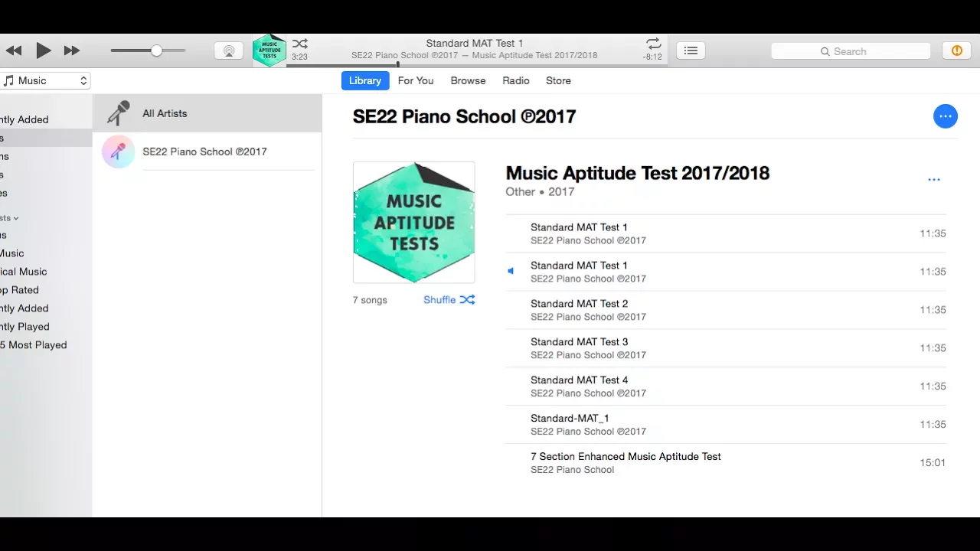
Task: Click the SE22 Piano School ©2017 heading
Action: (x=464, y=116)
